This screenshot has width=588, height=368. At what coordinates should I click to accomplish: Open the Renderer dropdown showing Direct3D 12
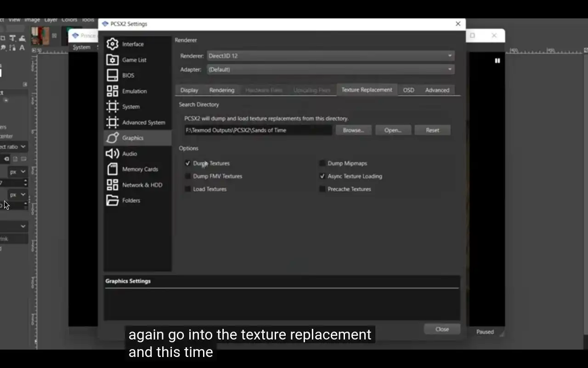330,56
